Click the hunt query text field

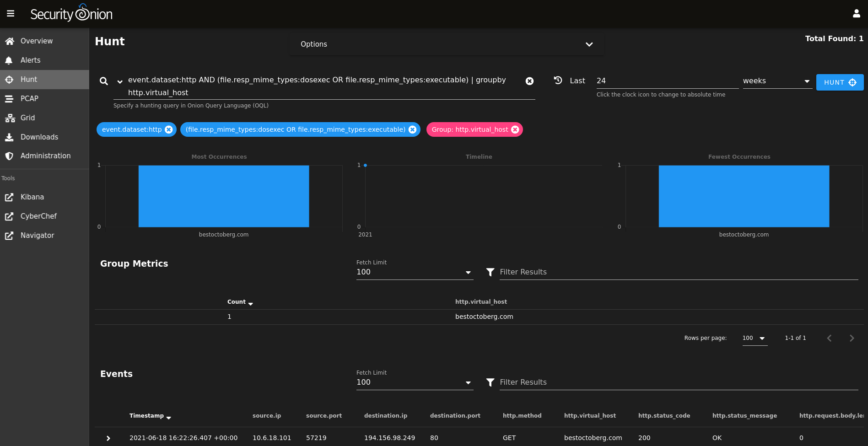pyautogui.click(x=324, y=86)
